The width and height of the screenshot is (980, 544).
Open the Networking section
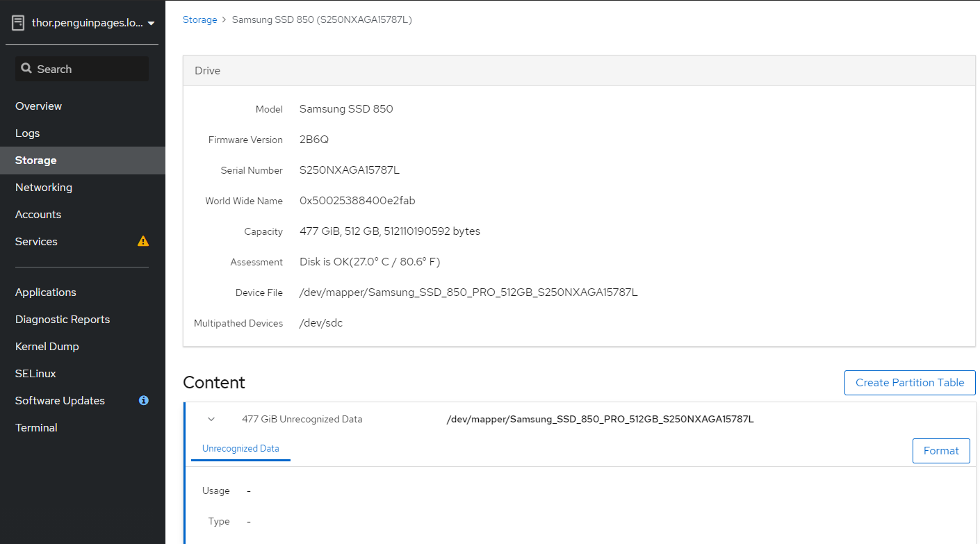pos(43,188)
